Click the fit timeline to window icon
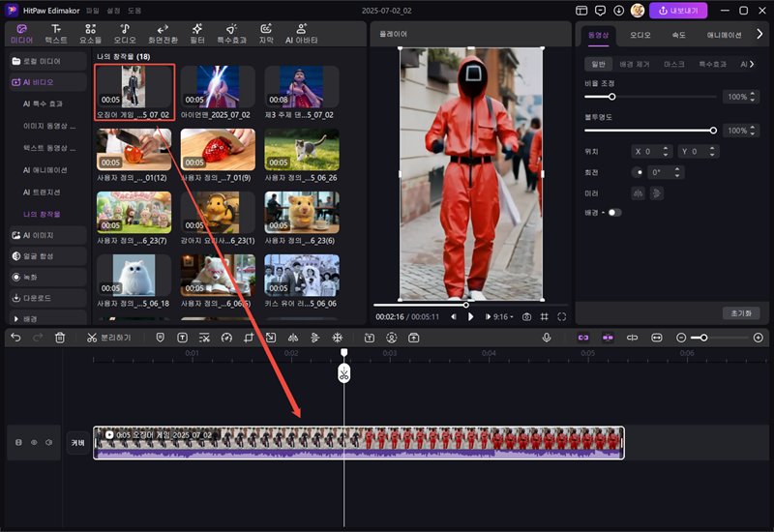This screenshot has width=774, height=532. 657,338
